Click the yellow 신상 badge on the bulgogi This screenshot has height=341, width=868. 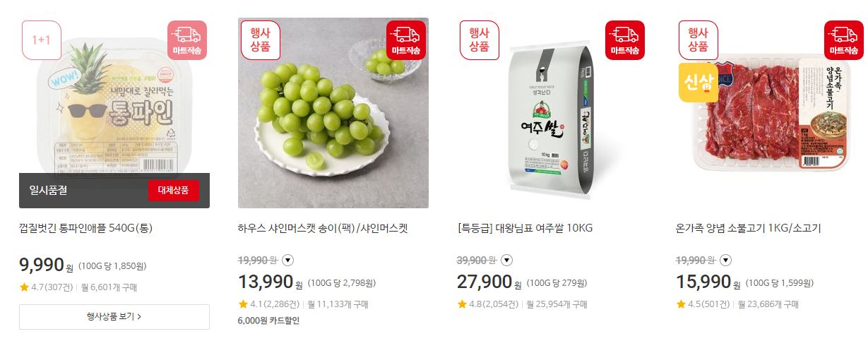[698, 83]
